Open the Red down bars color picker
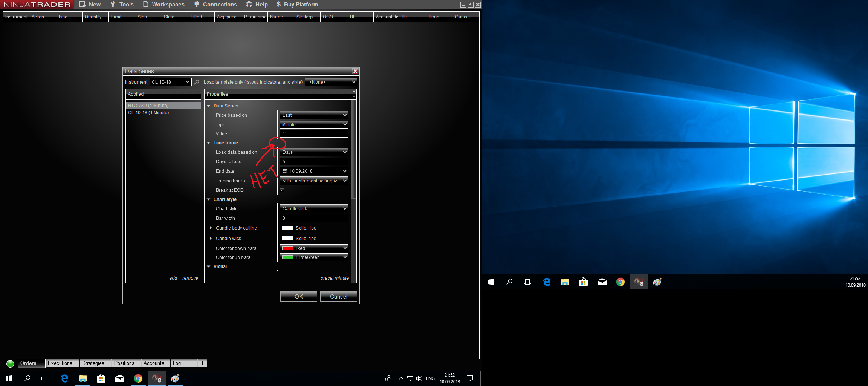The width and height of the screenshot is (868, 386). click(314, 248)
